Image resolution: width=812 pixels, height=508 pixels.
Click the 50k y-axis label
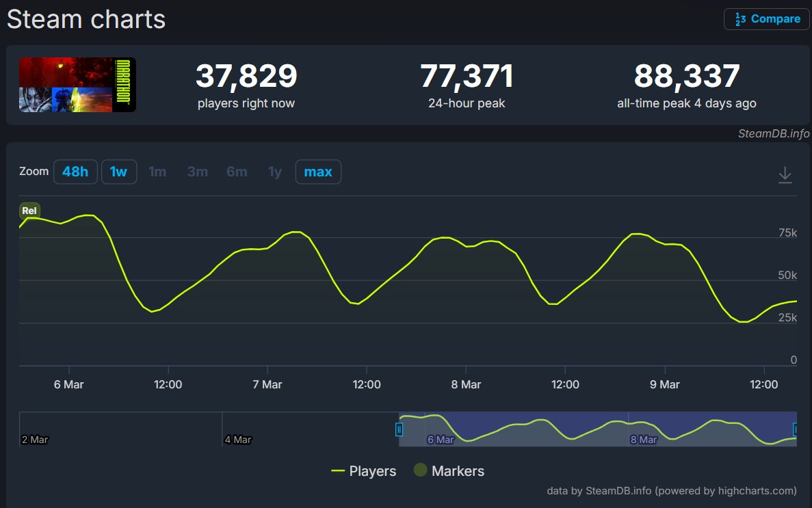coord(787,276)
